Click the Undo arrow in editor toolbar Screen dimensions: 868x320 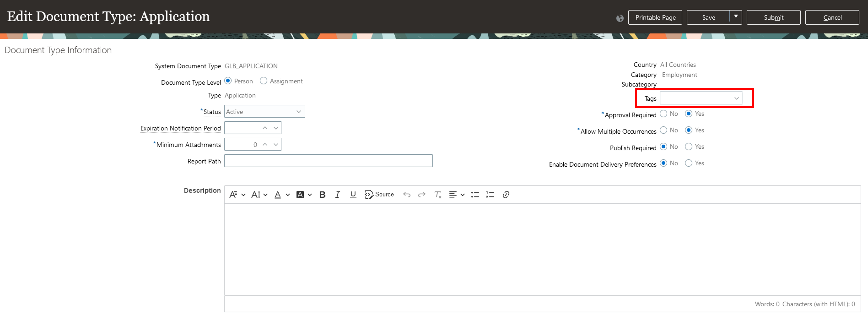[407, 195]
